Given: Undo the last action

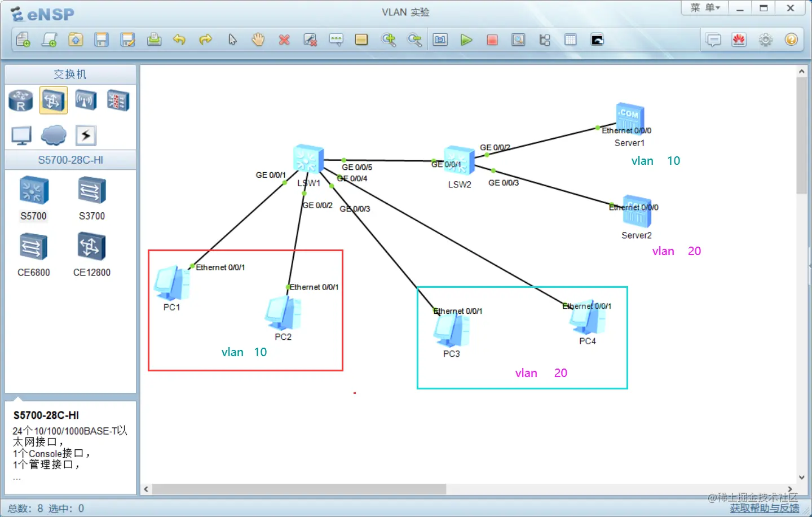Looking at the screenshot, I should tap(179, 40).
